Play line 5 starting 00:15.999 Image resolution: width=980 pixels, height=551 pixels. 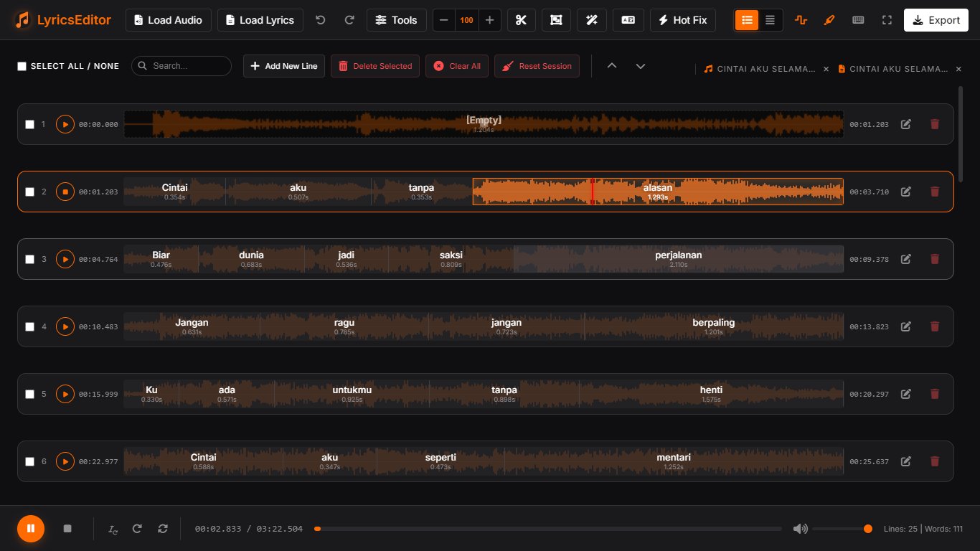(65, 394)
